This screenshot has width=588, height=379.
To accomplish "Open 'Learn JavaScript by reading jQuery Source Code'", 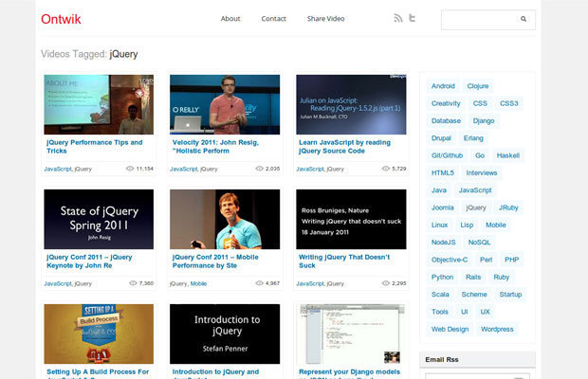I will pos(344,147).
